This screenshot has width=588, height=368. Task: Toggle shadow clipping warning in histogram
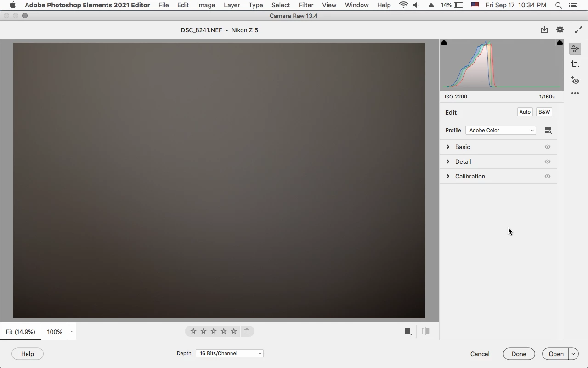click(x=444, y=43)
